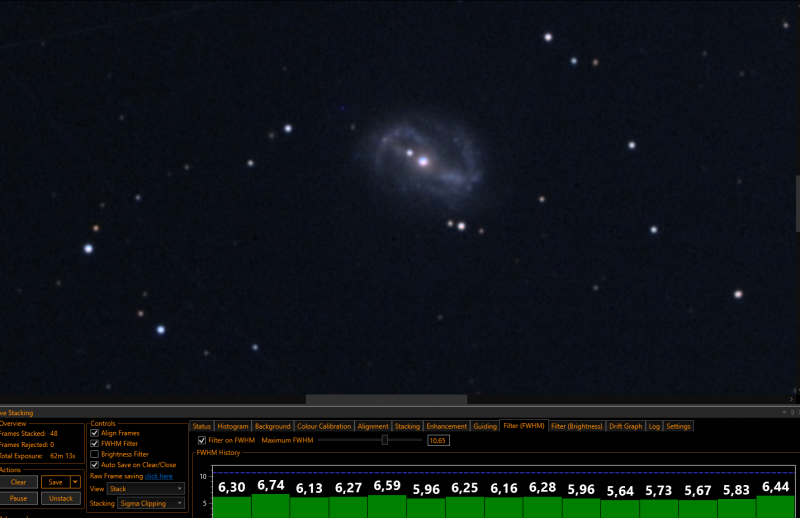800x518 pixels.
Task: Toggle the Align Frames checkbox
Action: tap(94, 433)
